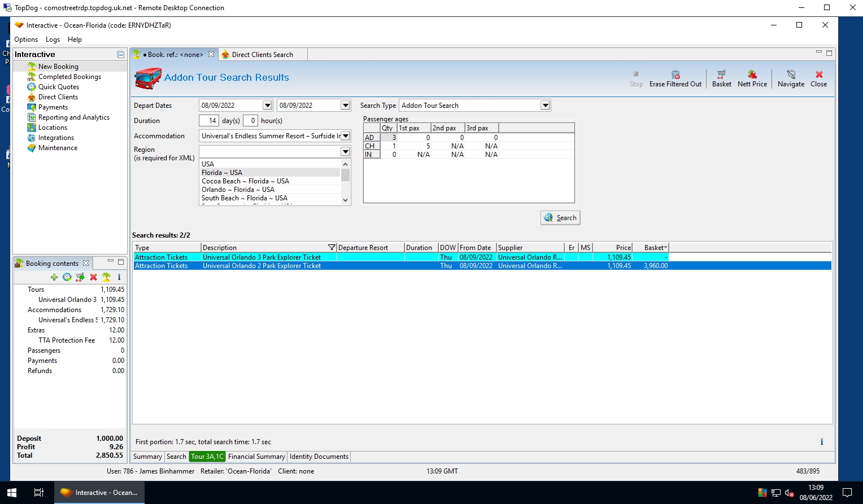This screenshot has height=504, width=863.
Task: Open the second Depart Dates dropdown
Action: point(346,106)
